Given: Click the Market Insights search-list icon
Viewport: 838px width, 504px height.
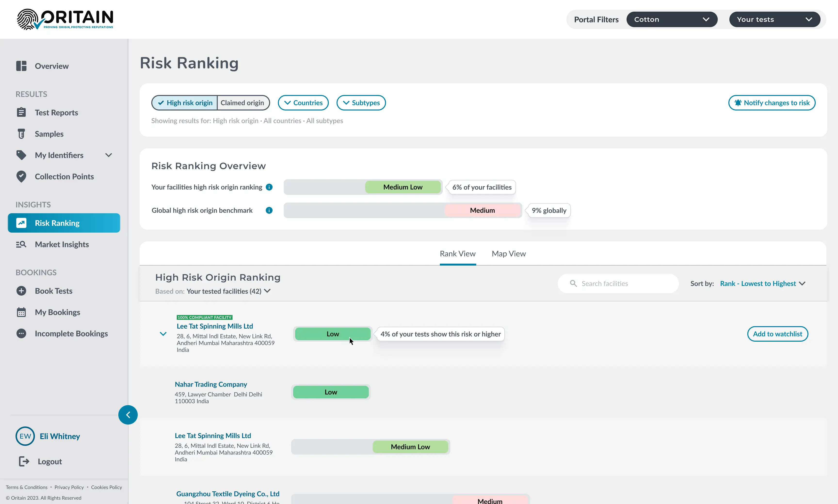Looking at the screenshot, I should pyautogui.click(x=21, y=244).
